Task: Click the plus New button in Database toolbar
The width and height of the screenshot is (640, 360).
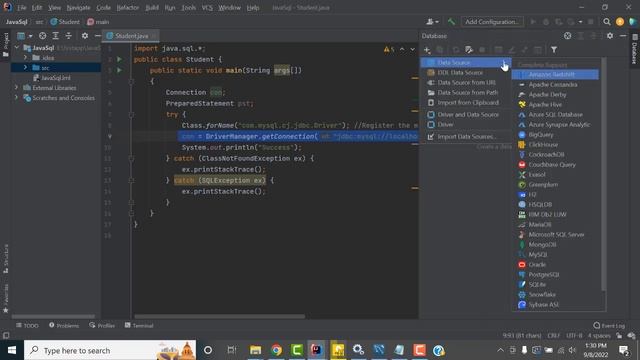Action: 427,50
